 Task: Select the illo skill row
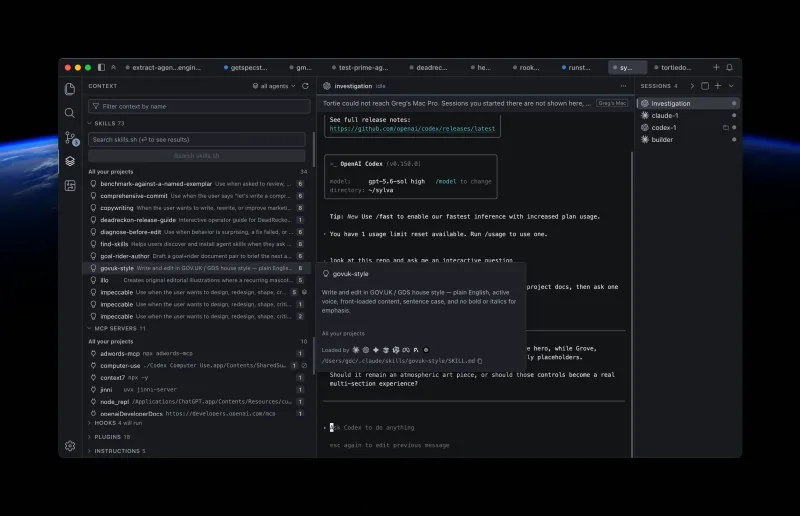click(x=196, y=280)
